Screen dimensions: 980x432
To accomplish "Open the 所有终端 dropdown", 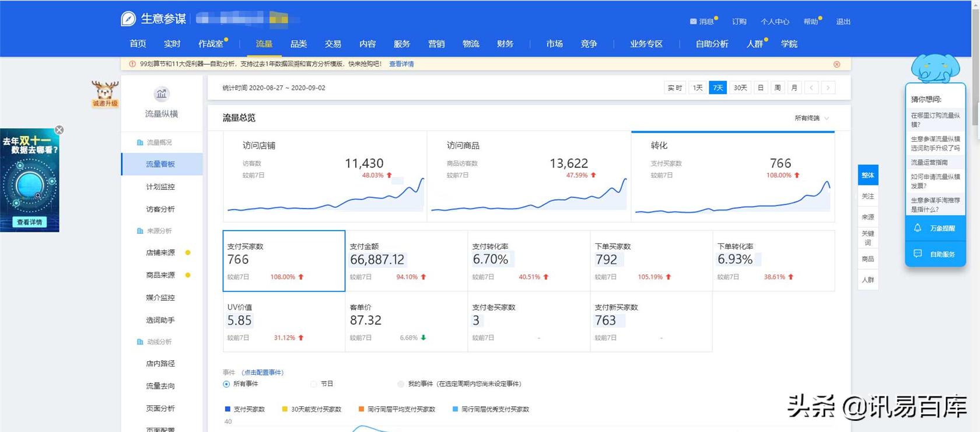I will (x=811, y=119).
